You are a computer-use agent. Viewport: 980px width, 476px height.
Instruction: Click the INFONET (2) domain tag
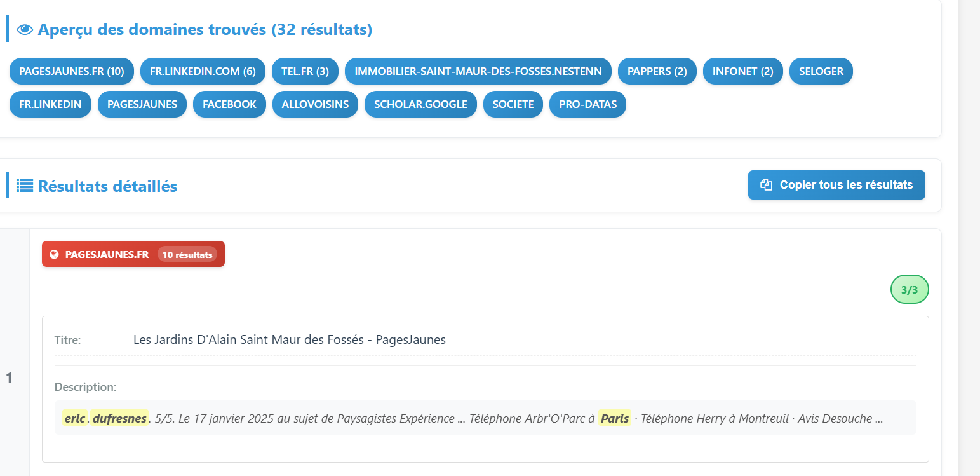click(742, 71)
